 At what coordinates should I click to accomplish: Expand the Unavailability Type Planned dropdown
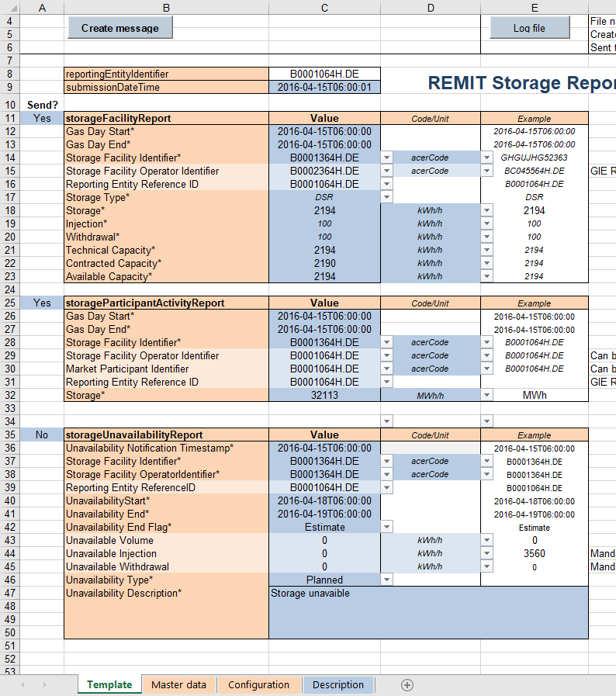[x=386, y=580]
